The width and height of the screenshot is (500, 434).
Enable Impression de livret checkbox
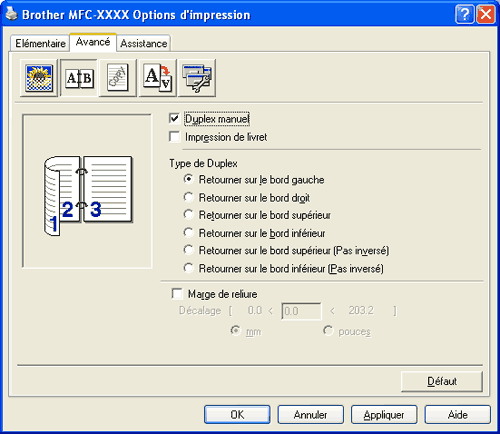(174, 137)
